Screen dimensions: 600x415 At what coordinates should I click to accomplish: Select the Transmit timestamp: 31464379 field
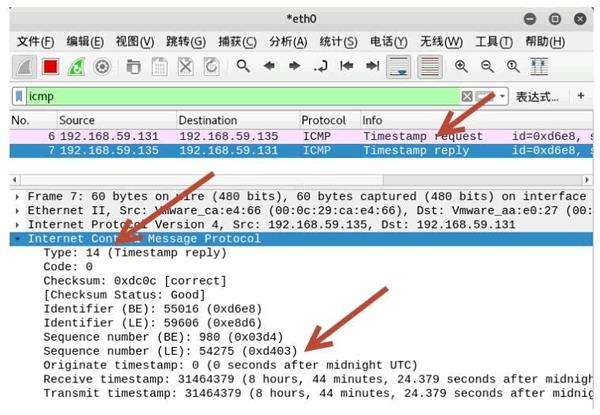click(x=318, y=394)
